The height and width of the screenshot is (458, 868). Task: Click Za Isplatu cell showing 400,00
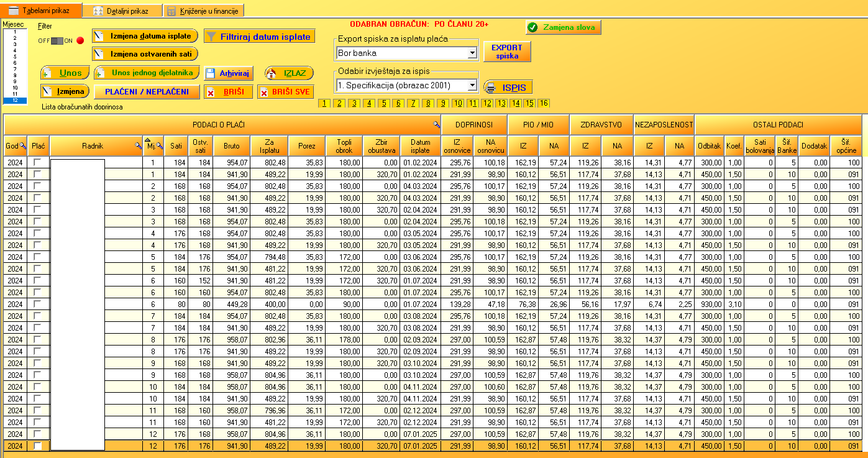[x=269, y=304]
